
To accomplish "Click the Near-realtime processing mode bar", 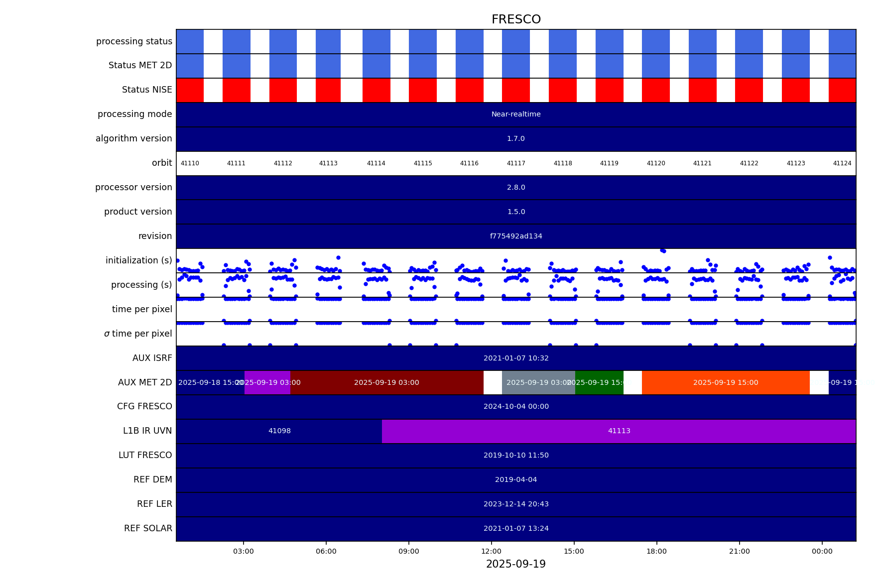I will click(x=516, y=115).
